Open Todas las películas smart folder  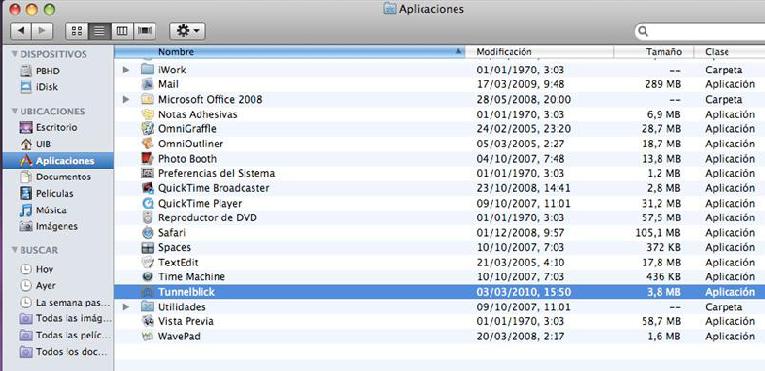pos(65,335)
